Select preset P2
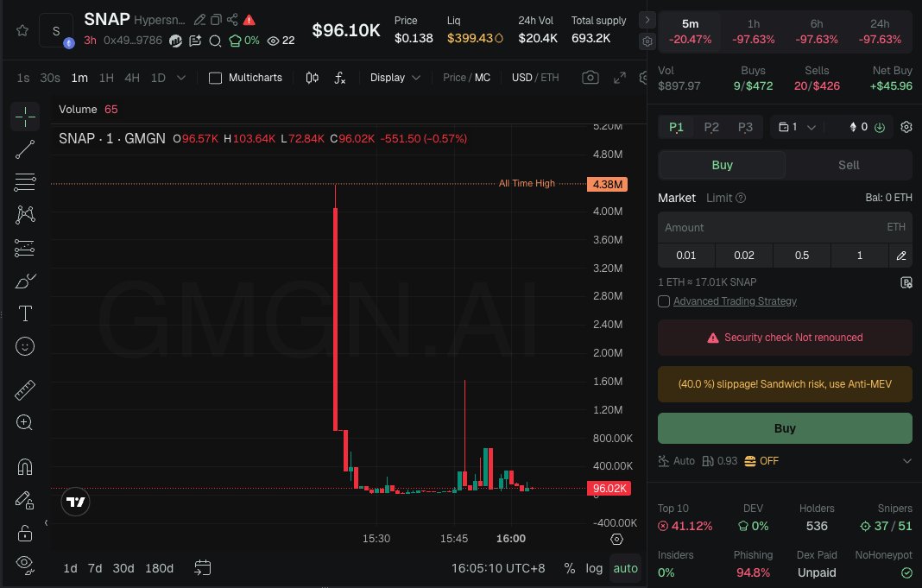The width and height of the screenshot is (922, 588). [x=711, y=127]
